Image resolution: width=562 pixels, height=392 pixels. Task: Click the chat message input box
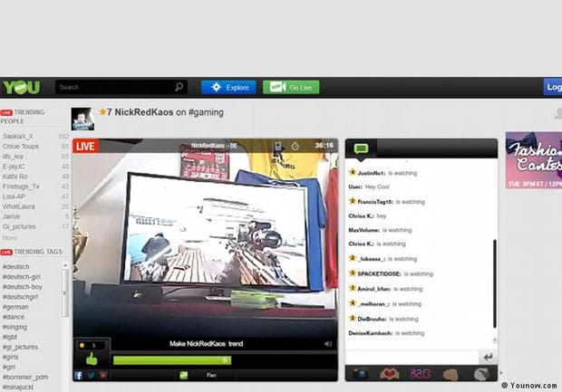412,357
